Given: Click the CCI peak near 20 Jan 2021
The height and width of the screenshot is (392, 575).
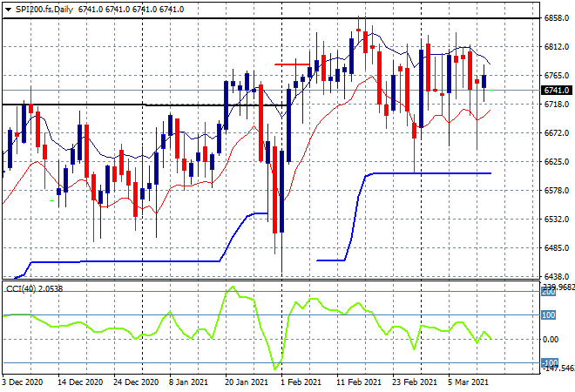Looking at the screenshot, I should [233, 287].
